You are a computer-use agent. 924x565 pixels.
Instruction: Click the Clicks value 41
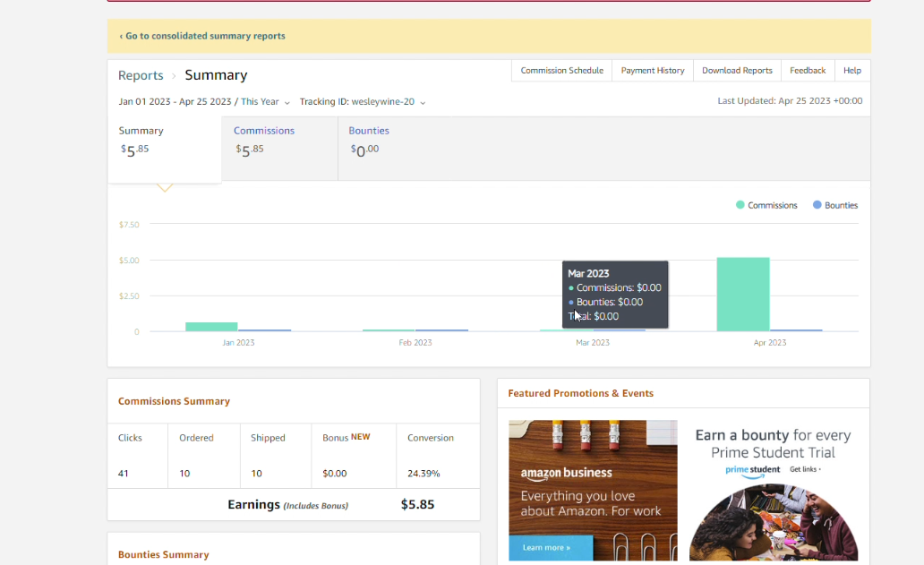click(124, 473)
